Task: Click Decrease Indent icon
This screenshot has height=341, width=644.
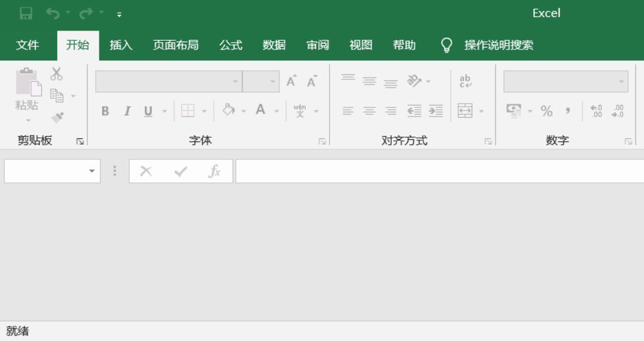Action: pos(414,110)
